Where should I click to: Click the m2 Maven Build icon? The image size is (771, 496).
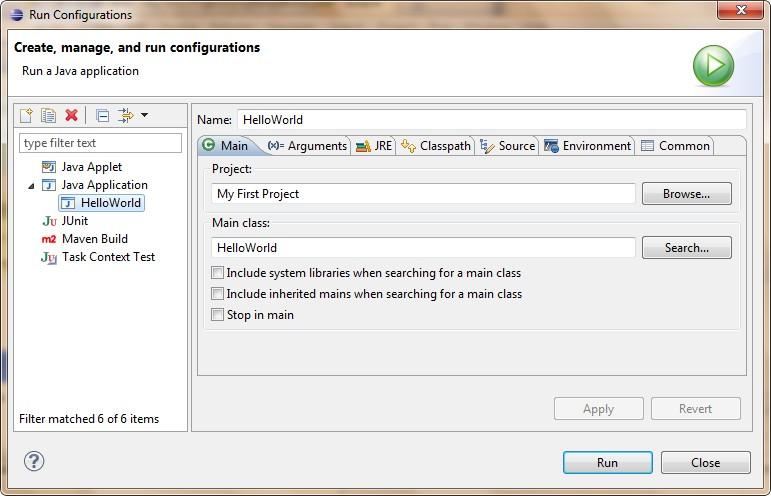pos(49,239)
